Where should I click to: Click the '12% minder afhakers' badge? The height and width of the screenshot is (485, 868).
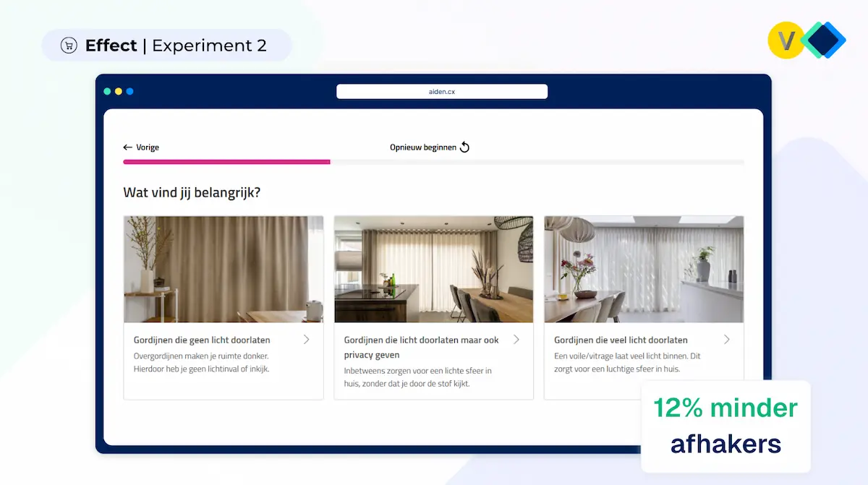coord(726,426)
